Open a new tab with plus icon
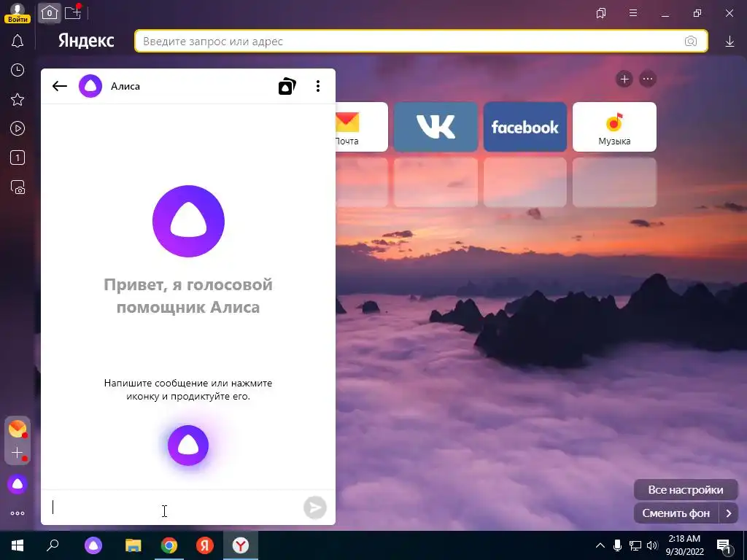 pyautogui.click(x=73, y=13)
